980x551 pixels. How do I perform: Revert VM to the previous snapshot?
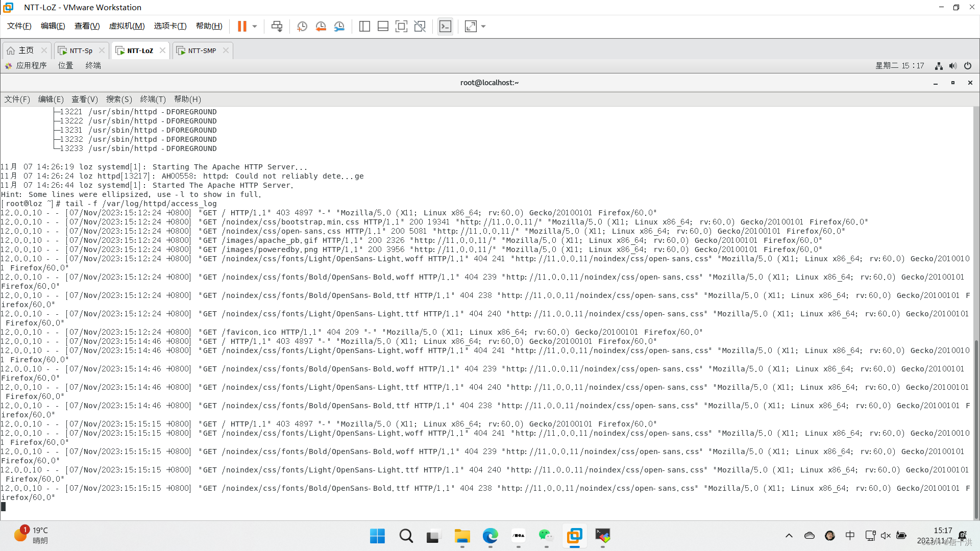(x=321, y=26)
